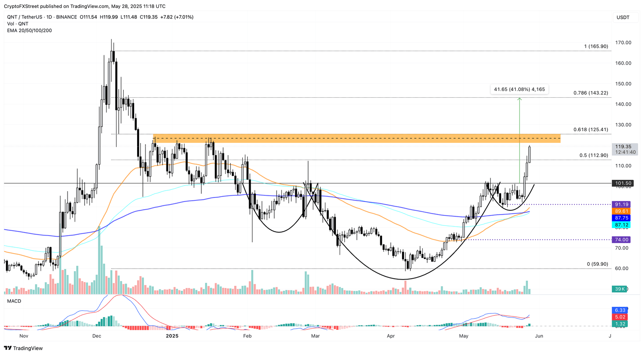Click the open value O111.54
This screenshot has height=355, width=644.
click(88, 17)
